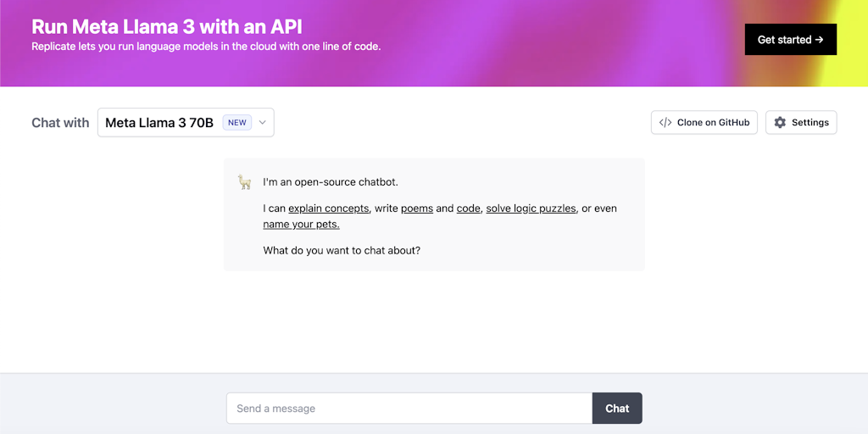Viewport: 868px width, 434px height.
Task: Focus the Send a message input field
Action: [x=409, y=409]
